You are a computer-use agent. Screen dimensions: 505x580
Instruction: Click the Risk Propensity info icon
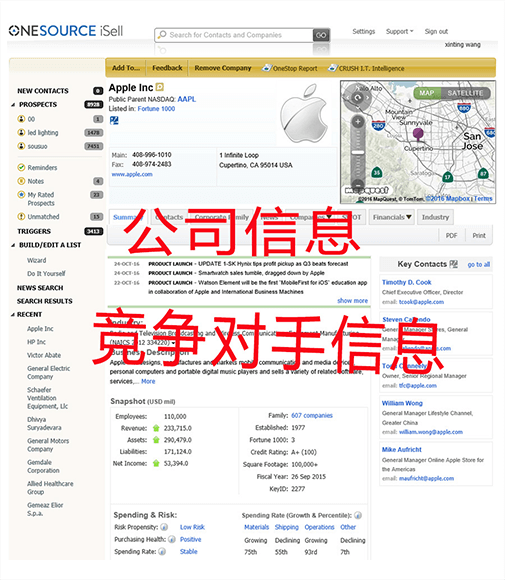pyautogui.click(x=164, y=527)
